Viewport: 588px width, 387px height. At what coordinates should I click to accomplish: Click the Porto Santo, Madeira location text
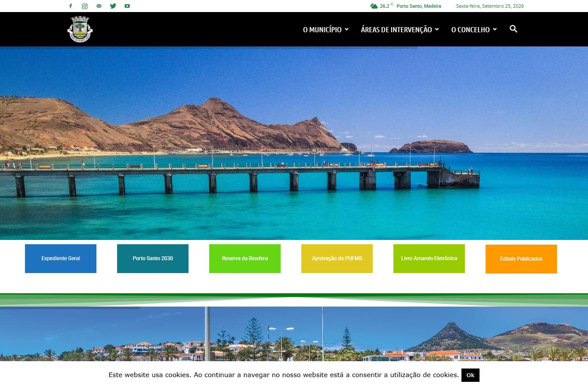pos(419,6)
